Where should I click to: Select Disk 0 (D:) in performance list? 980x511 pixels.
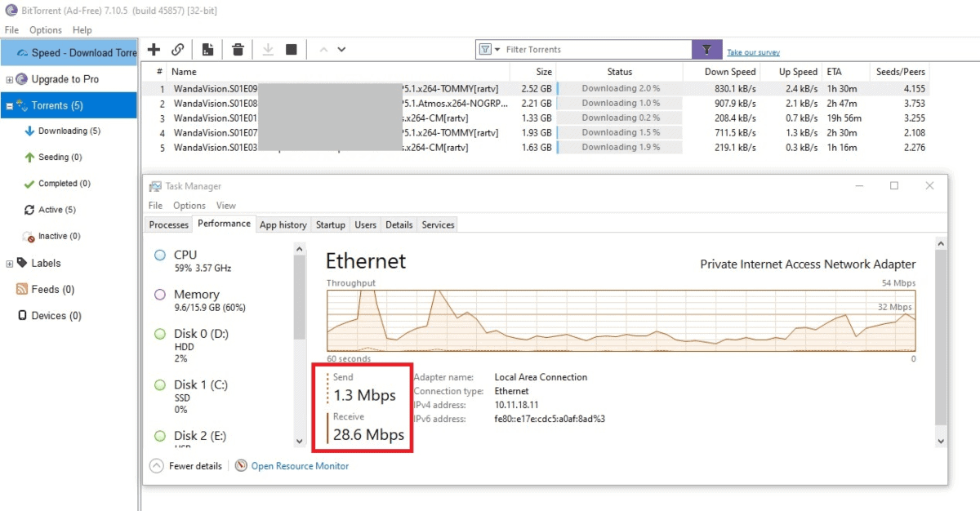[x=218, y=345]
